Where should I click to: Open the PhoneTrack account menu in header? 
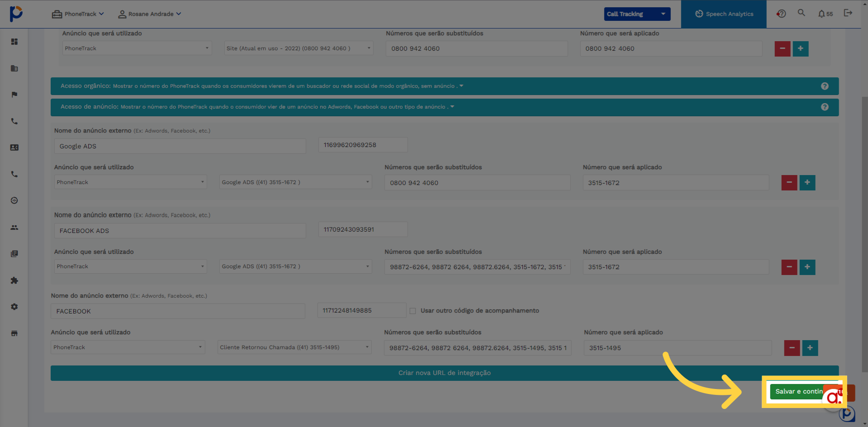[x=78, y=14]
